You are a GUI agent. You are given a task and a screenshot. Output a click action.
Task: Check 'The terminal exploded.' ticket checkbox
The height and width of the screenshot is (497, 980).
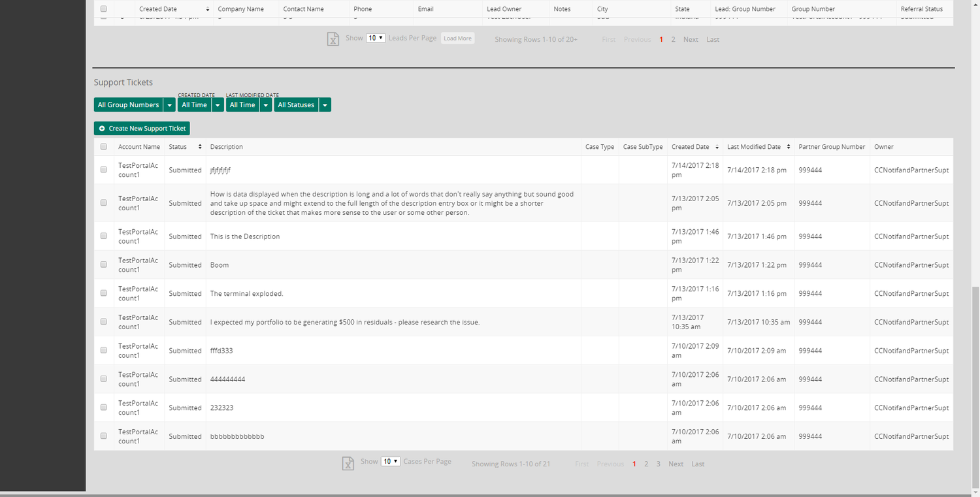click(103, 293)
